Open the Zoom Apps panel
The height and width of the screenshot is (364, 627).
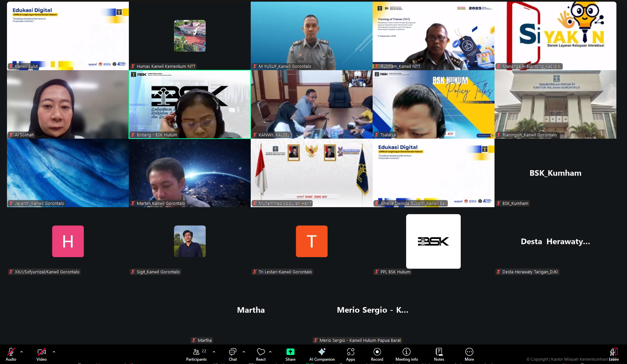pos(350,354)
